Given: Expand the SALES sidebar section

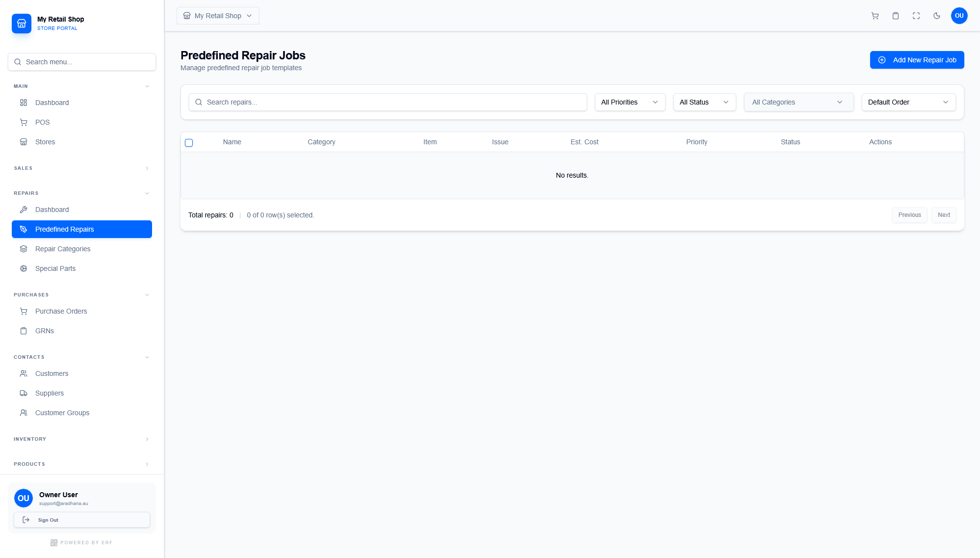Looking at the screenshot, I should coord(81,168).
